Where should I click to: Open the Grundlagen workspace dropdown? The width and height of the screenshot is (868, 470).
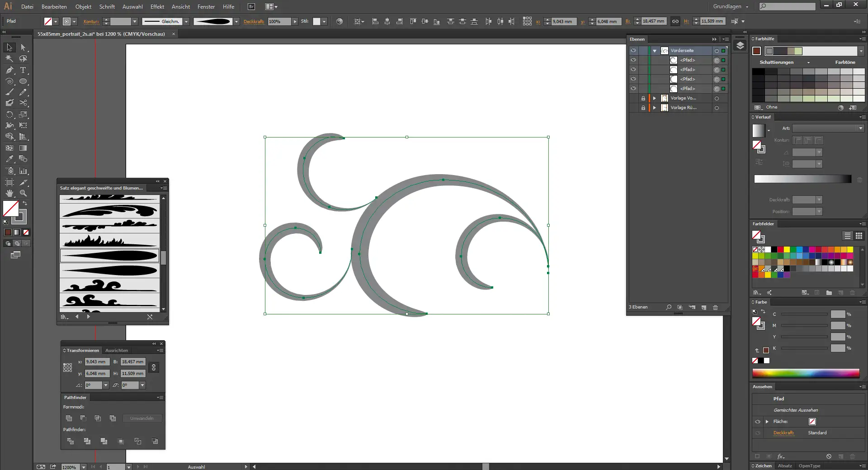point(731,7)
